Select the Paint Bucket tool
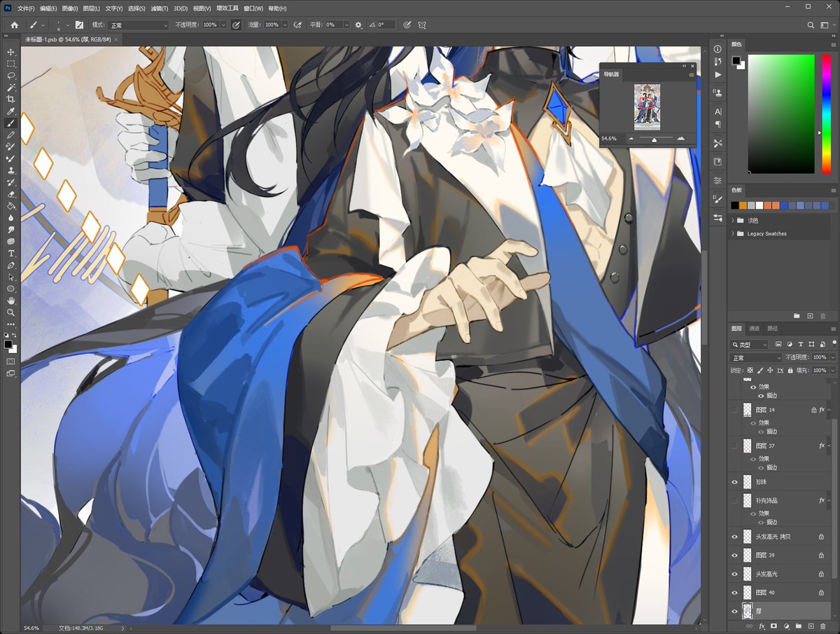 [10, 206]
